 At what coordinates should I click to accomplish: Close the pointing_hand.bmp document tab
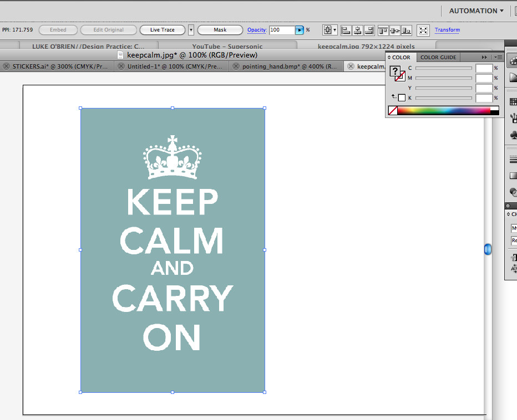point(236,66)
